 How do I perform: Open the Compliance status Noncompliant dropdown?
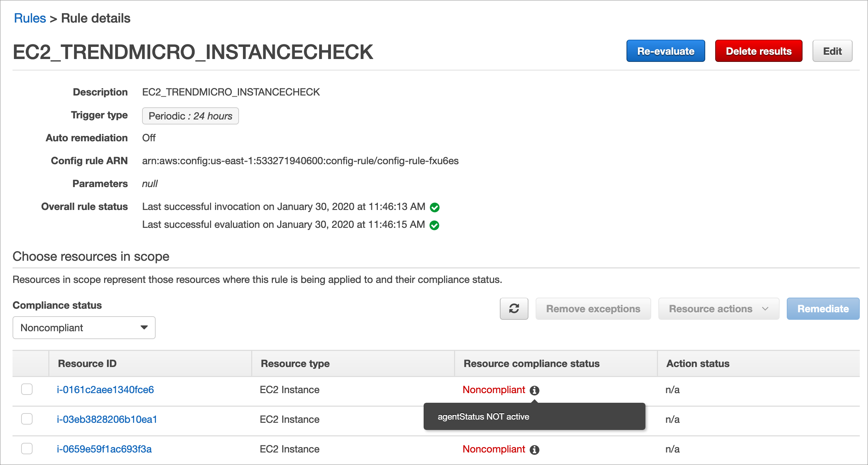[84, 328]
